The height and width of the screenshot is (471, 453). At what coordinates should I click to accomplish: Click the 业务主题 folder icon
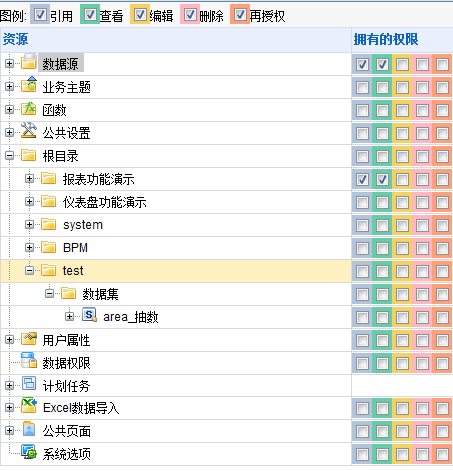[29, 85]
